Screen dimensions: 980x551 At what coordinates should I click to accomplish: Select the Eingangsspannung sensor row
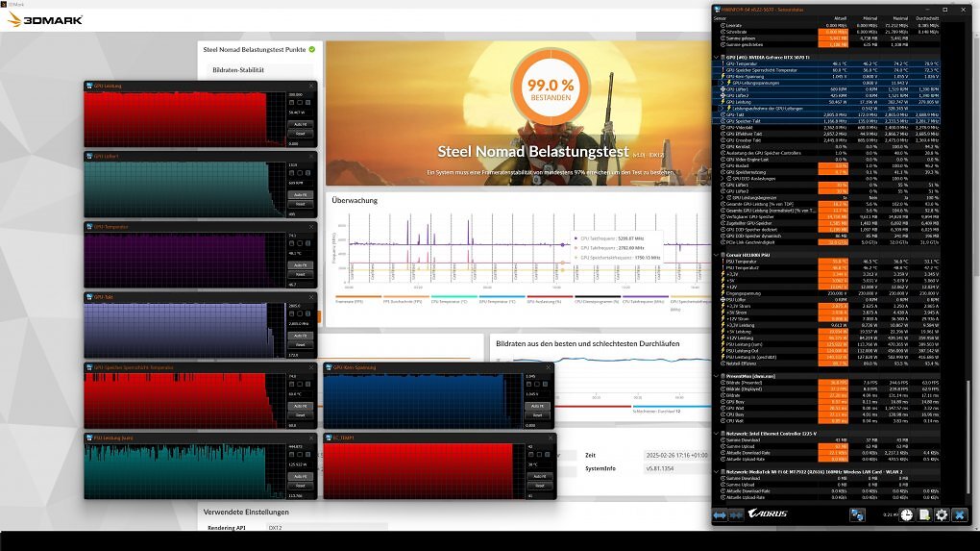(827, 293)
